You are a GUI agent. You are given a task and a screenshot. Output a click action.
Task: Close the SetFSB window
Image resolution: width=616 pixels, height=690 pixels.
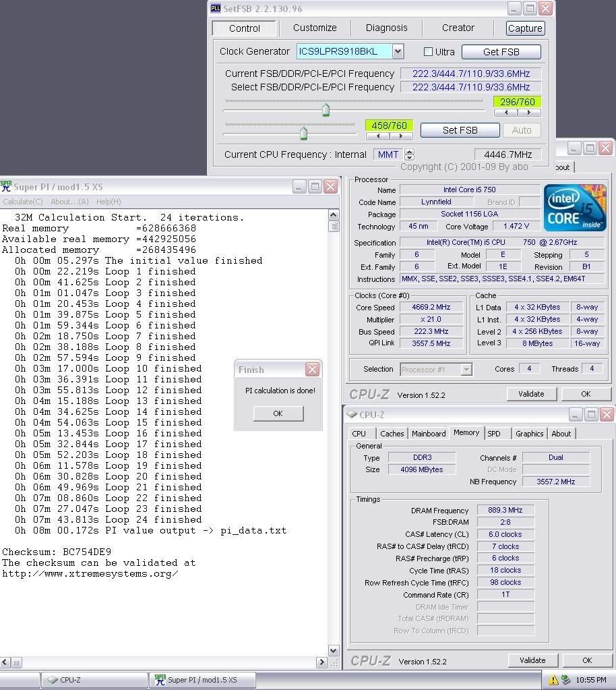(x=546, y=8)
